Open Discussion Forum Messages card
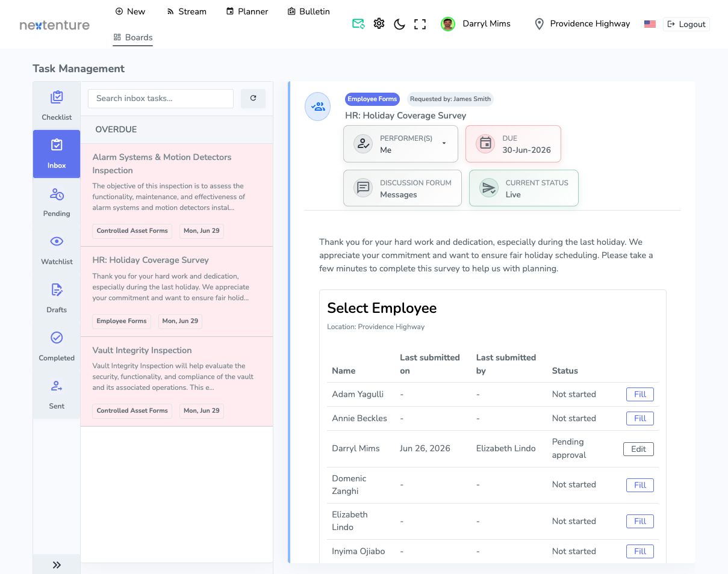This screenshot has height=574, width=728. click(402, 188)
